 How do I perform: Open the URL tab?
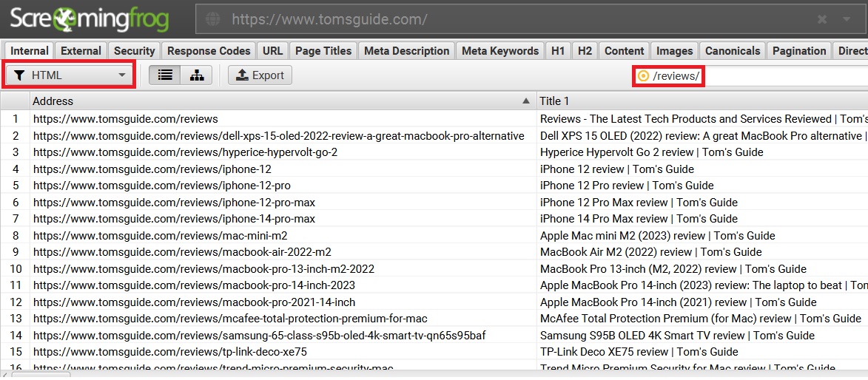[272, 51]
